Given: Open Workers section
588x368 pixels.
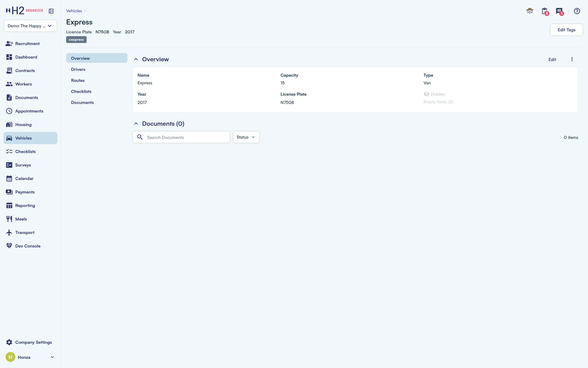Looking at the screenshot, I should pyautogui.click(x=31, y=84).
